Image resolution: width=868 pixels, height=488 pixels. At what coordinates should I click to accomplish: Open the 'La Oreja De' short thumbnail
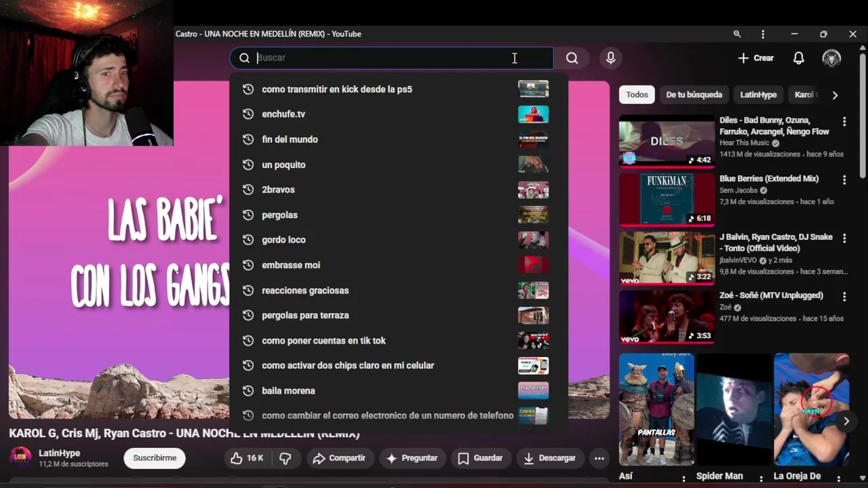[x=811, y=409]
